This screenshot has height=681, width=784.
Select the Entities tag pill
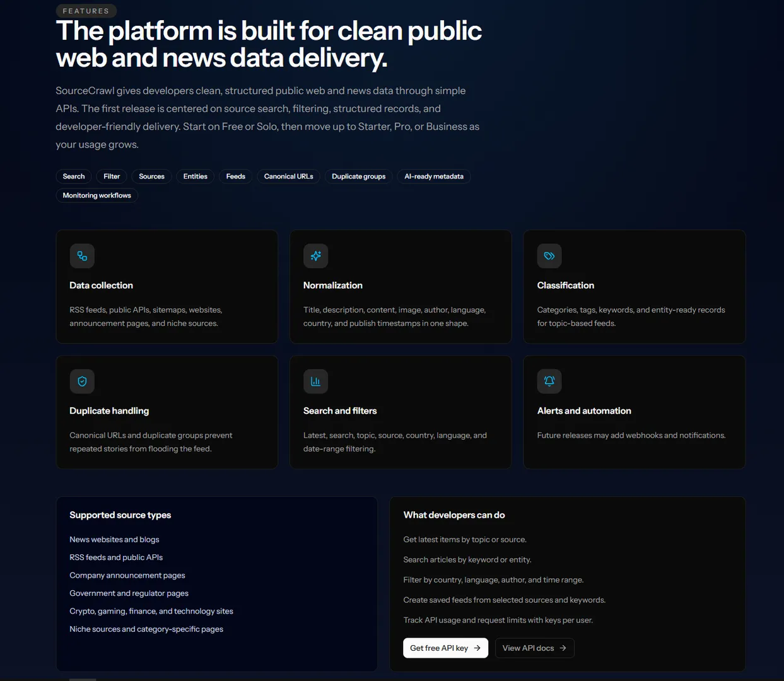pos(196,177)
